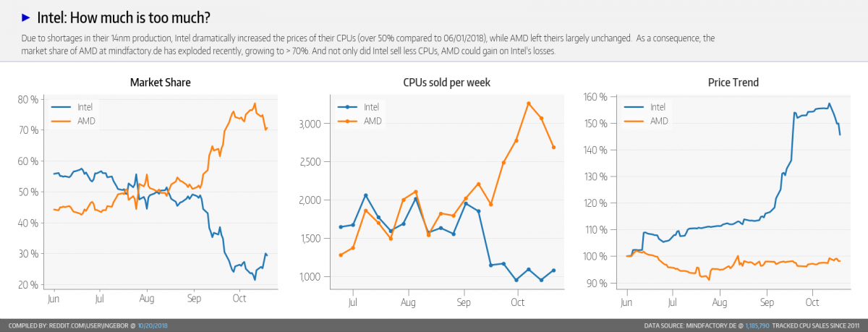This screenshot has width=868, height=332.
Task: Click the Price Trend chart title
Action: (x=733, y=82)
